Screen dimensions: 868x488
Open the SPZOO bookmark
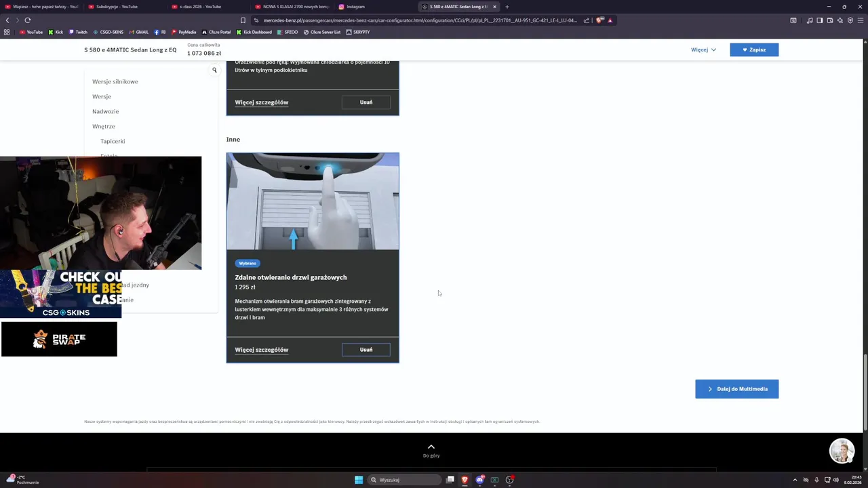[288, 32]
